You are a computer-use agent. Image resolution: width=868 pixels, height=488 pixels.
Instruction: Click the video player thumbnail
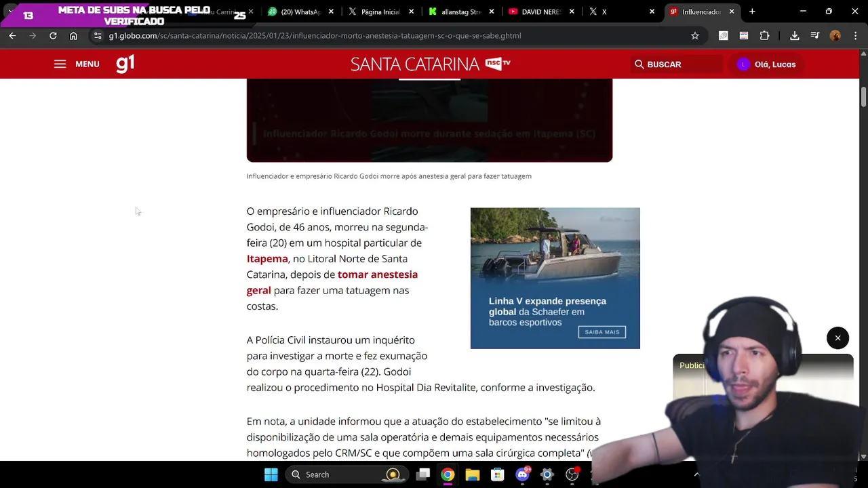[429, 120]
